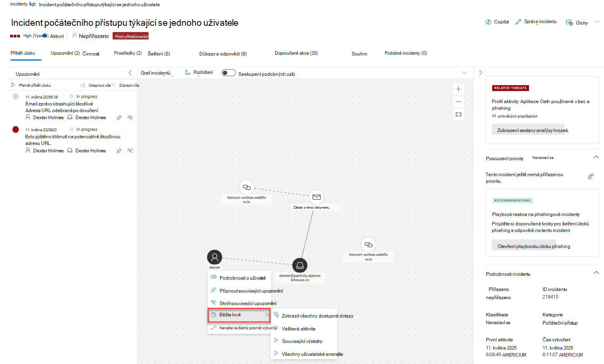Click Odepnout vše unpin icon
Screen dimensions: 604x364
(83, 85)
